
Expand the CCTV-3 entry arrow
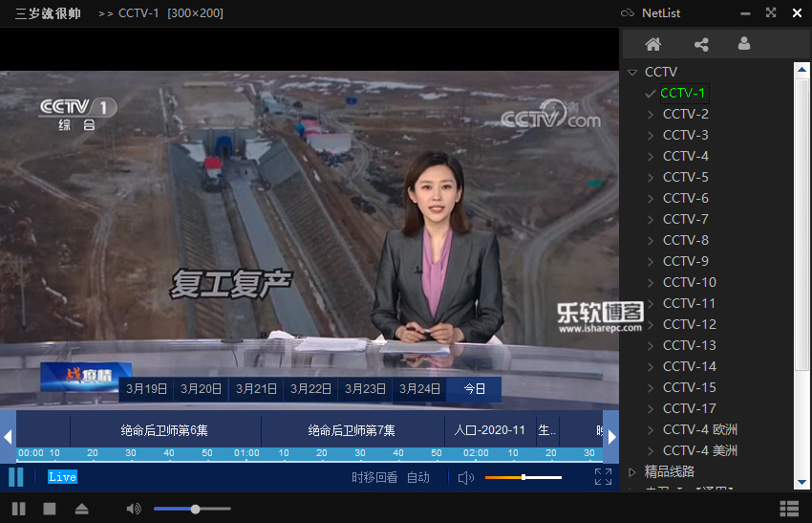click(x=651, y=135)
